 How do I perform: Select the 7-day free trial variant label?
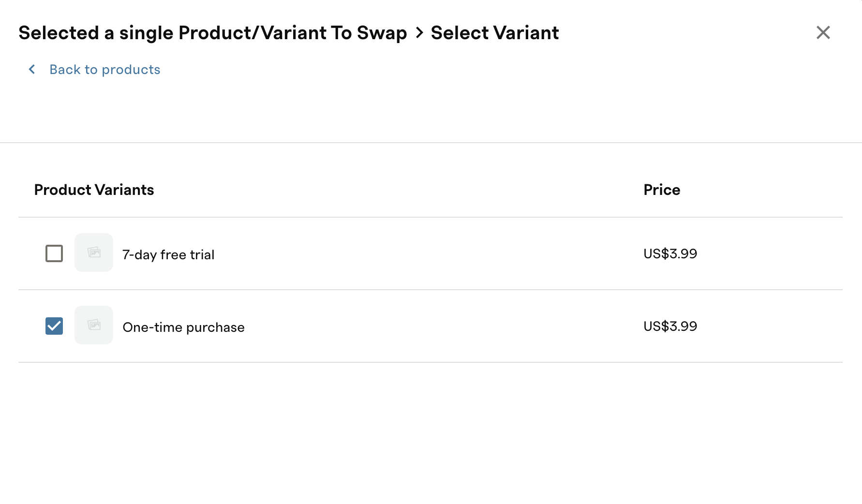point(168,254)
